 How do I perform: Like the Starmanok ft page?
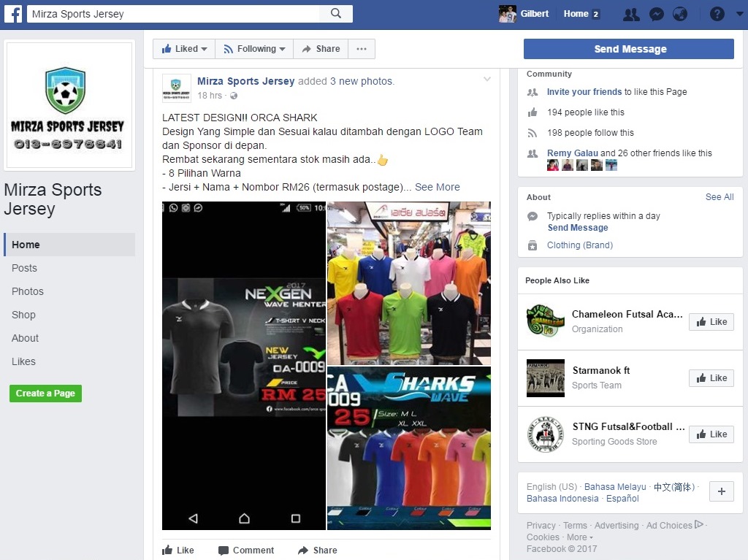tap(711, 378)
